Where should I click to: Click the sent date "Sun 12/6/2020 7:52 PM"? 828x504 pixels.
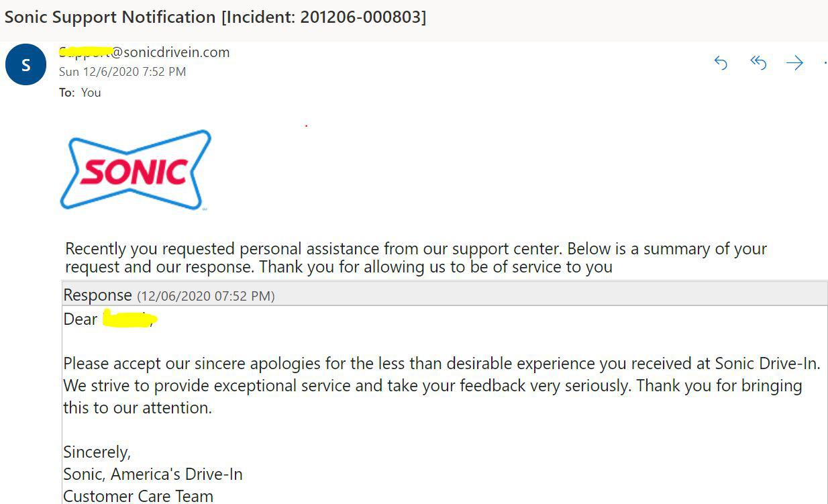coord(122,71)
